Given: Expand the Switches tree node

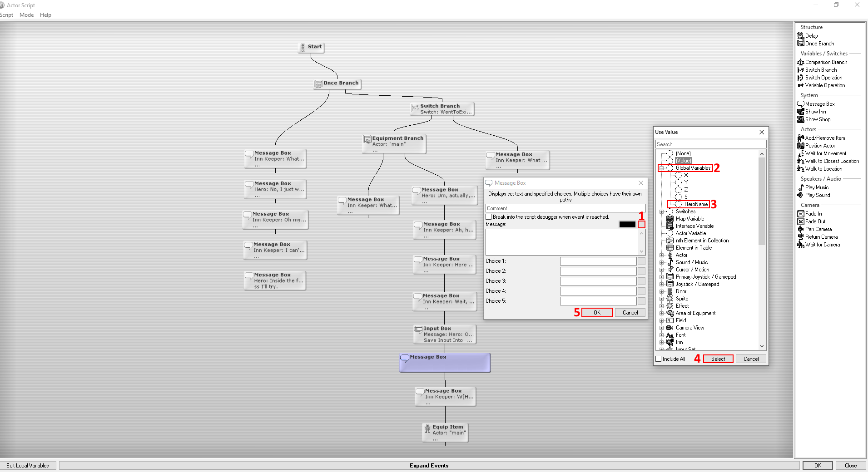Looking at the screenshot, I should pos(661,211).
